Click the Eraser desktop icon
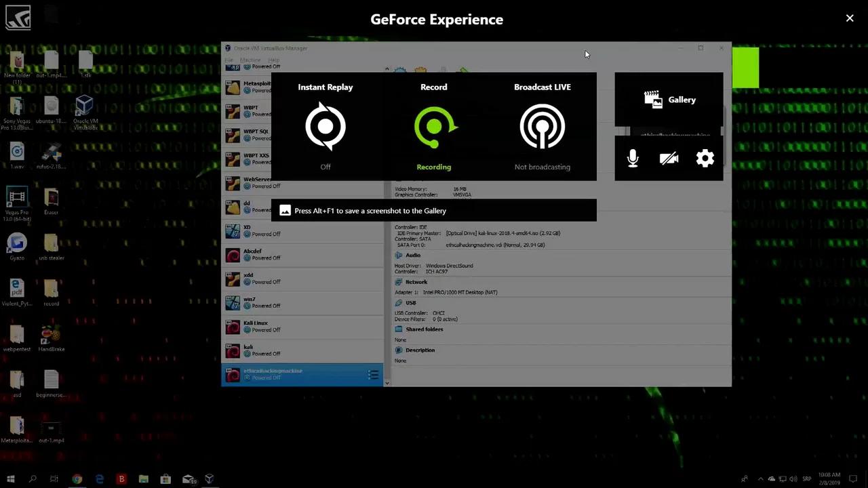This screenshot has height=488, width=868. pyautogui.click(x=51, y=202)
